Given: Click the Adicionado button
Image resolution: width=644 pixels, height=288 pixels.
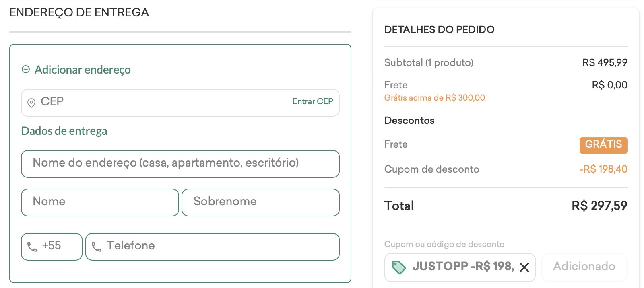Looking at the screenshot, I should (x=584, y=267).
